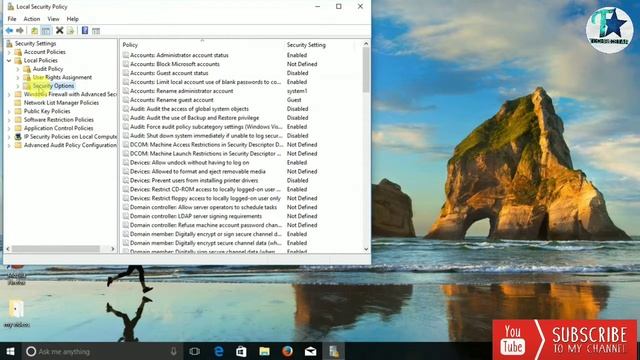Expand the User Rights Assignment node
Screen dimensions: 640x360
point(18,78)
